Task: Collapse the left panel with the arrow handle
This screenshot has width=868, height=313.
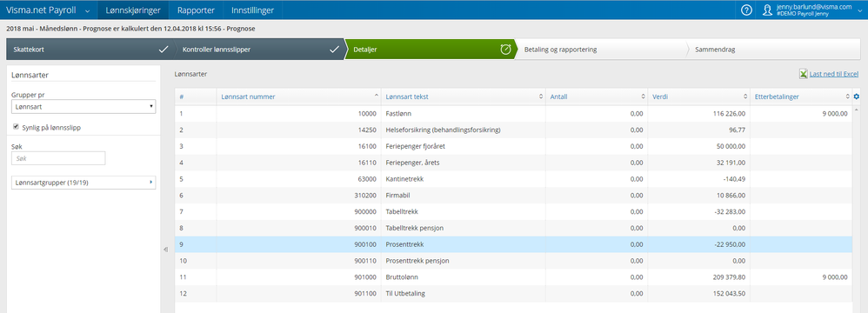Action: pyautogui.click(x=165, y=250)
